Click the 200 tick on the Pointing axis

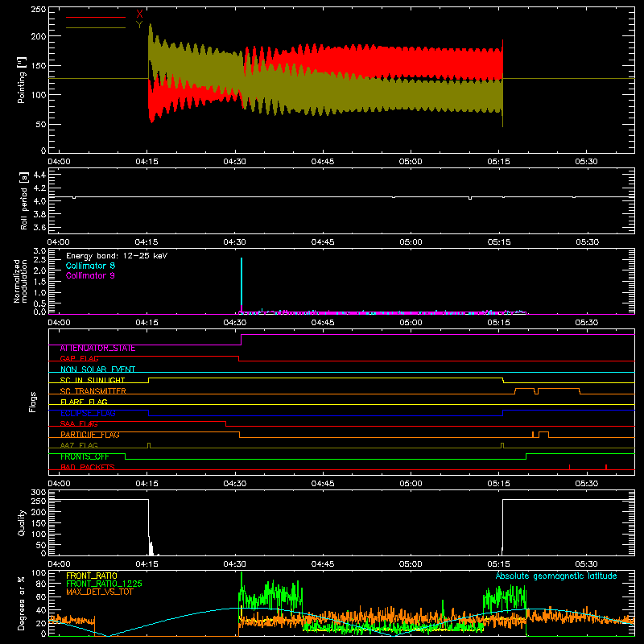tap(39, 36)
